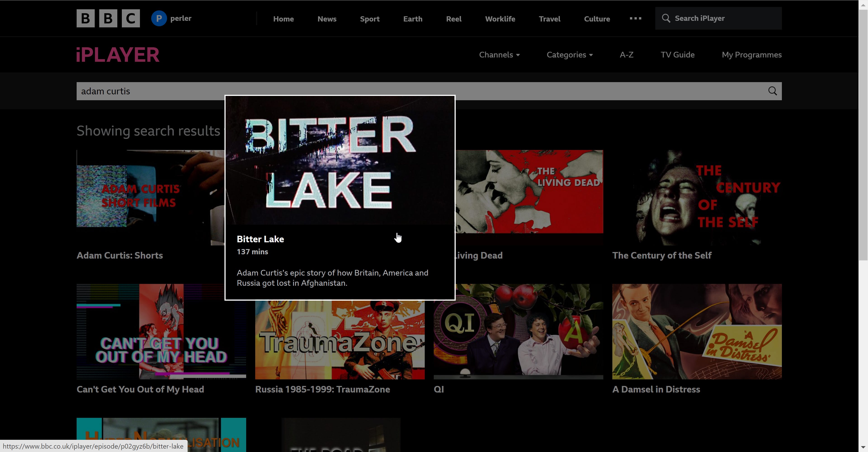Open The Century of the Self thumbnail

point(696,197)
